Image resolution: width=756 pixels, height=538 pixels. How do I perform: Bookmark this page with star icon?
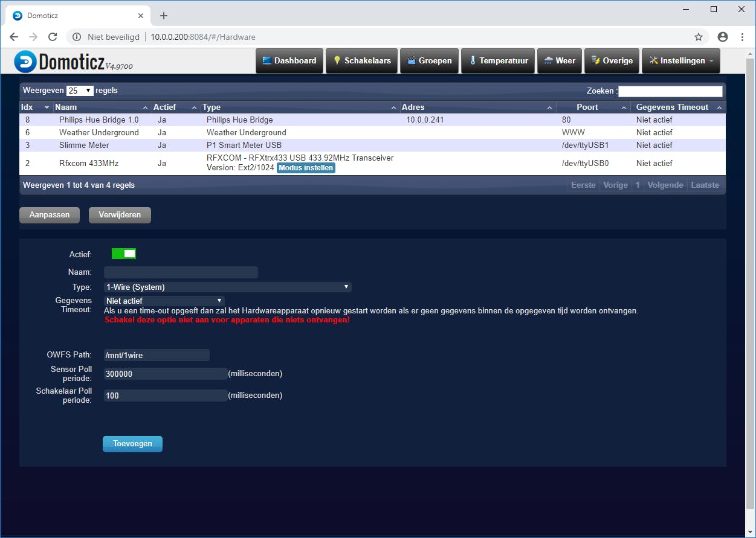click(x=699, y=37)
